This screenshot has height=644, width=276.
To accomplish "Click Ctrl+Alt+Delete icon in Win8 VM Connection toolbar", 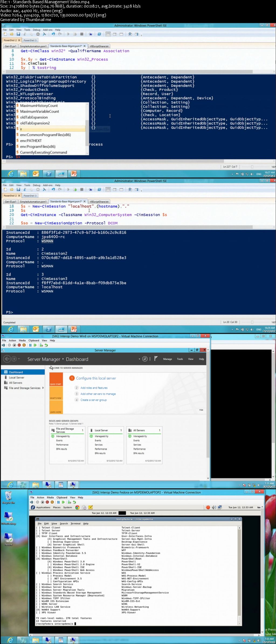I will [4, 345].
